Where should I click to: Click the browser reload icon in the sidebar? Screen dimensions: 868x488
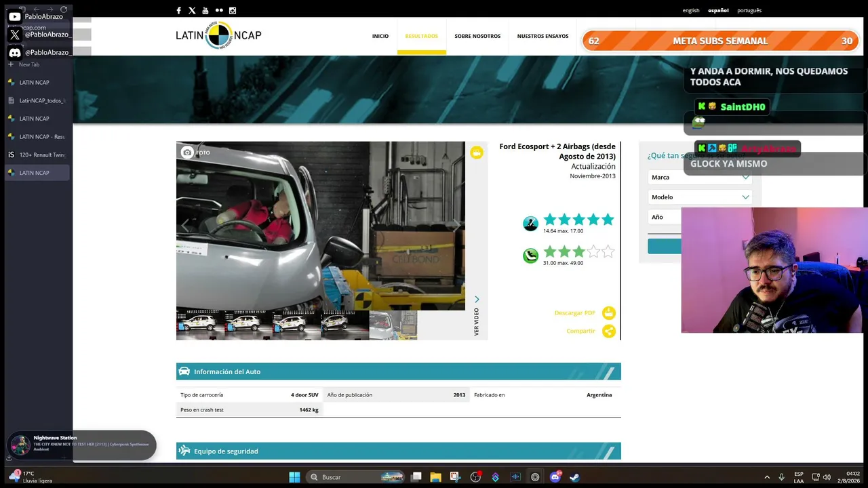coord(64,9)
